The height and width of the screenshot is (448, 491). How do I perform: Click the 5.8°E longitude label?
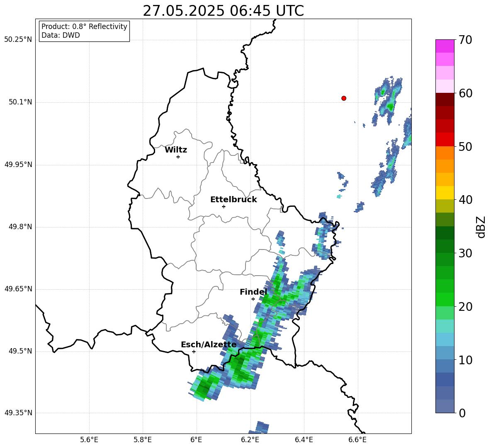143,440
